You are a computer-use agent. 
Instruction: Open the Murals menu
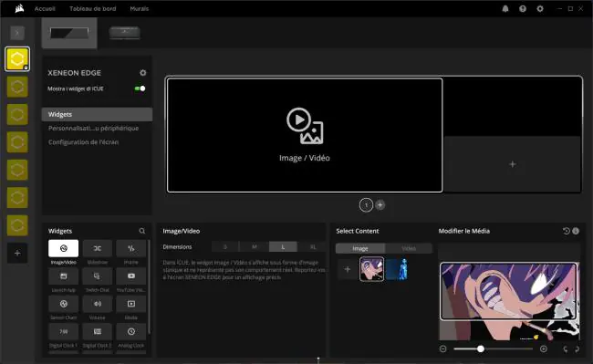(x=140, y=8)
